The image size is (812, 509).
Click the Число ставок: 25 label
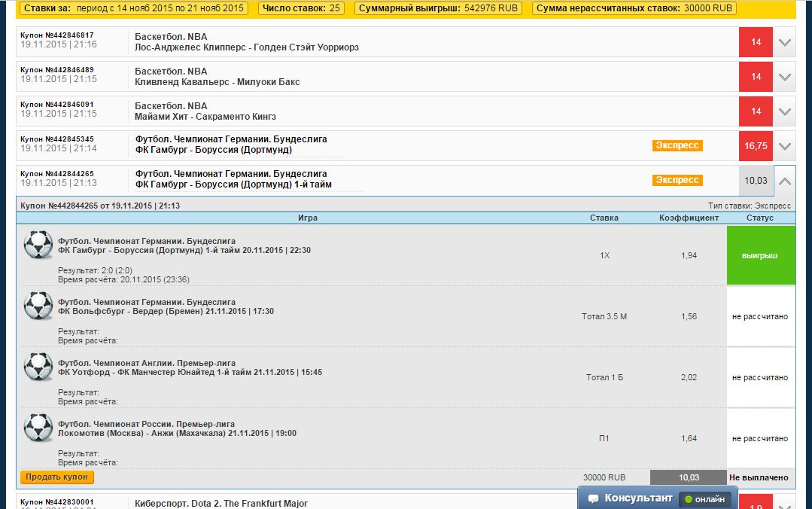[x=301, y=8]
